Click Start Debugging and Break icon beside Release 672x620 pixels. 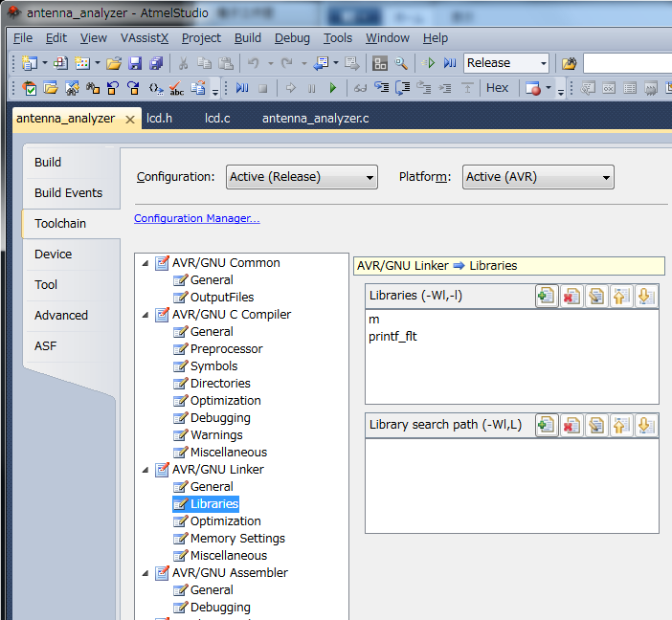click(x=450, y=63)
